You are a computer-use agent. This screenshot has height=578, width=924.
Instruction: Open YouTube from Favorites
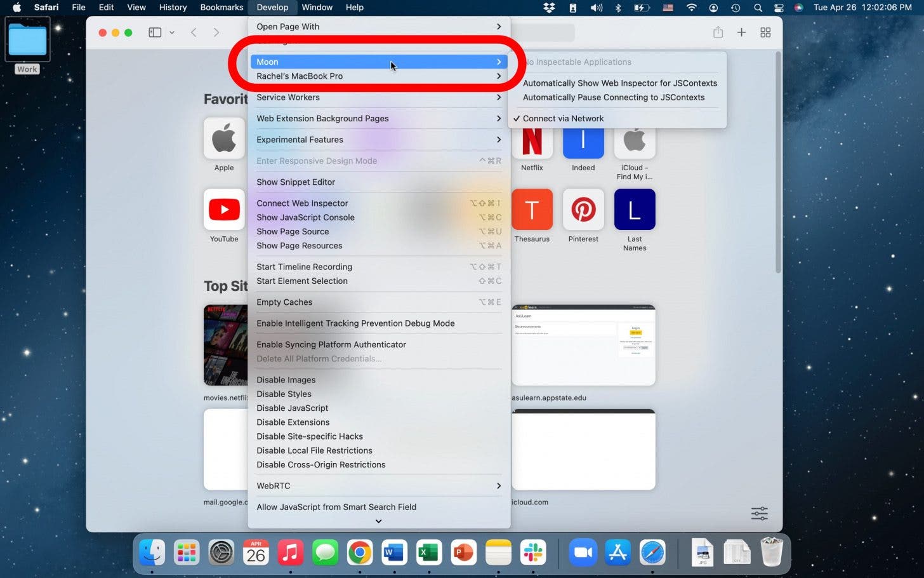click(x=223, y=210)
